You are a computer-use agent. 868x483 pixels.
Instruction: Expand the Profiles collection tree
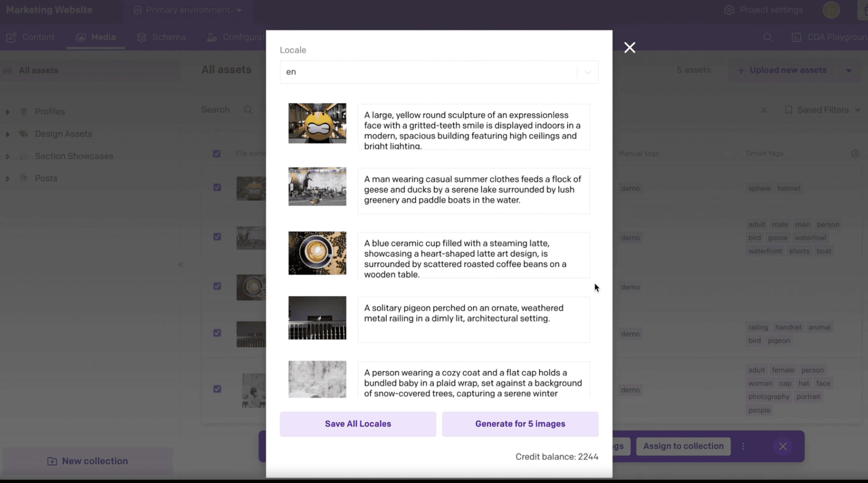tap(7, 112)
